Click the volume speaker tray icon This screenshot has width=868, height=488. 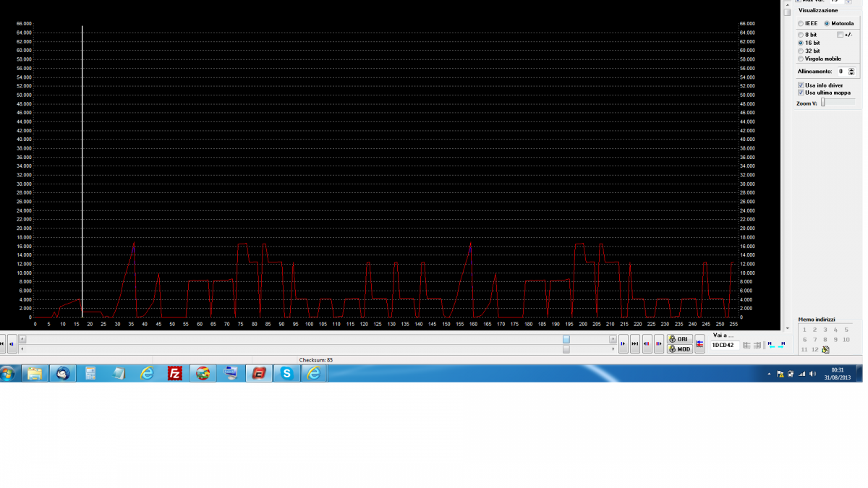[x=812, y=374]
